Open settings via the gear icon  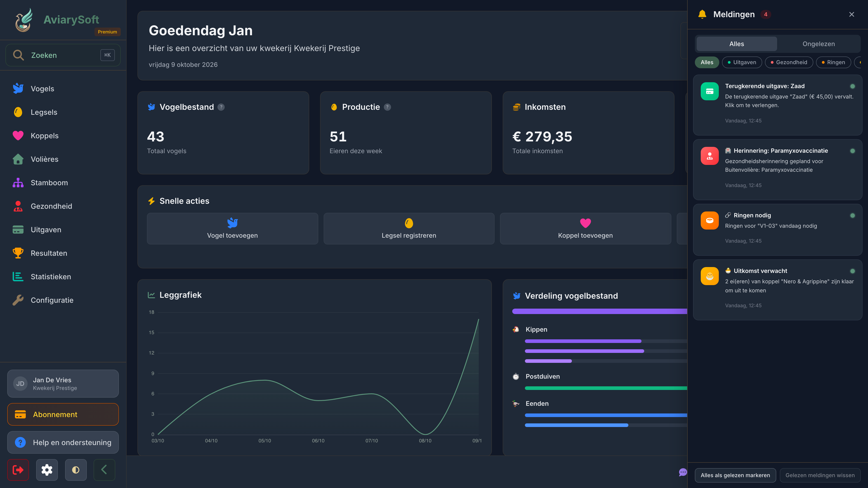47,469
